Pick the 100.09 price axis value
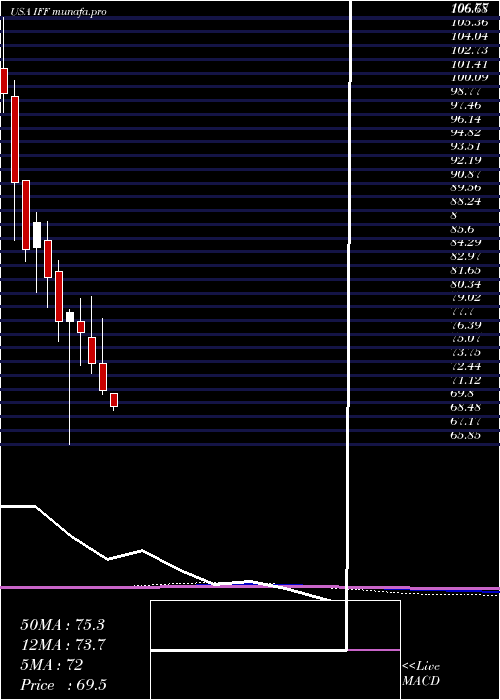500x700 pixels. tap(469, 77)
